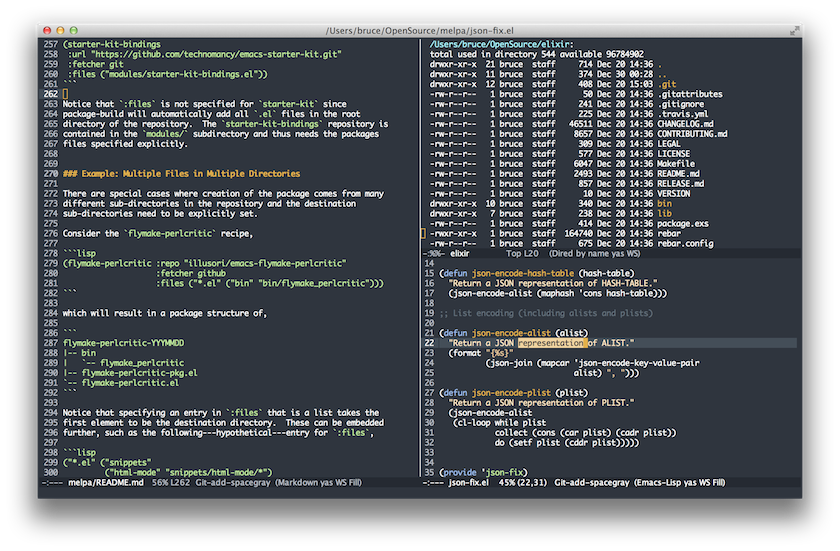Click the yellow minimize window button
Image resolution: width=840 pixels, height=551 pixels.
tap(60, 31)
